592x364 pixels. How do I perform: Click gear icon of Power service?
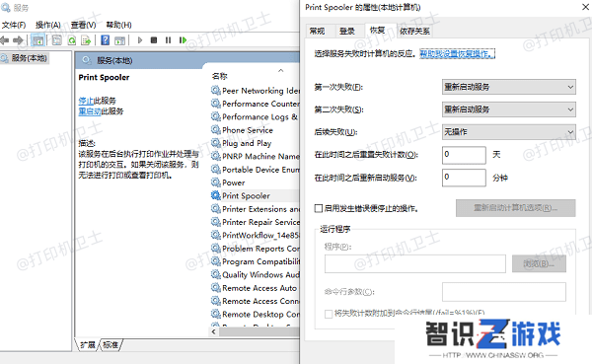pos(215,182)
